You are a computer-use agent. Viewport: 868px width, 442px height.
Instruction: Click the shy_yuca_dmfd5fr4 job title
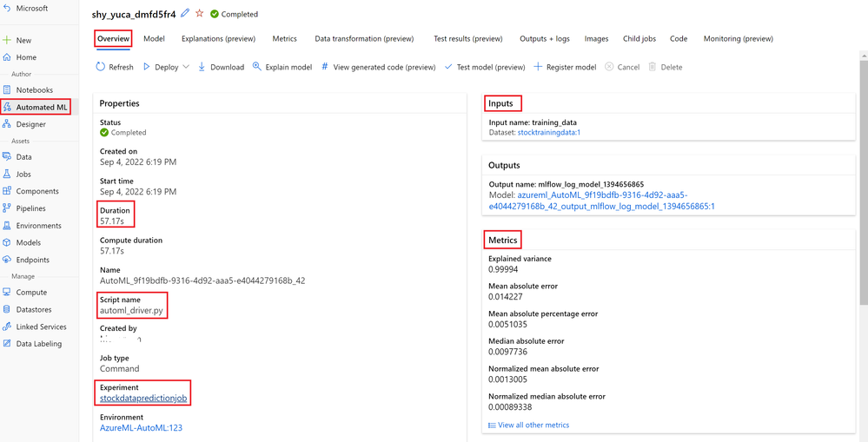(134, 14)
